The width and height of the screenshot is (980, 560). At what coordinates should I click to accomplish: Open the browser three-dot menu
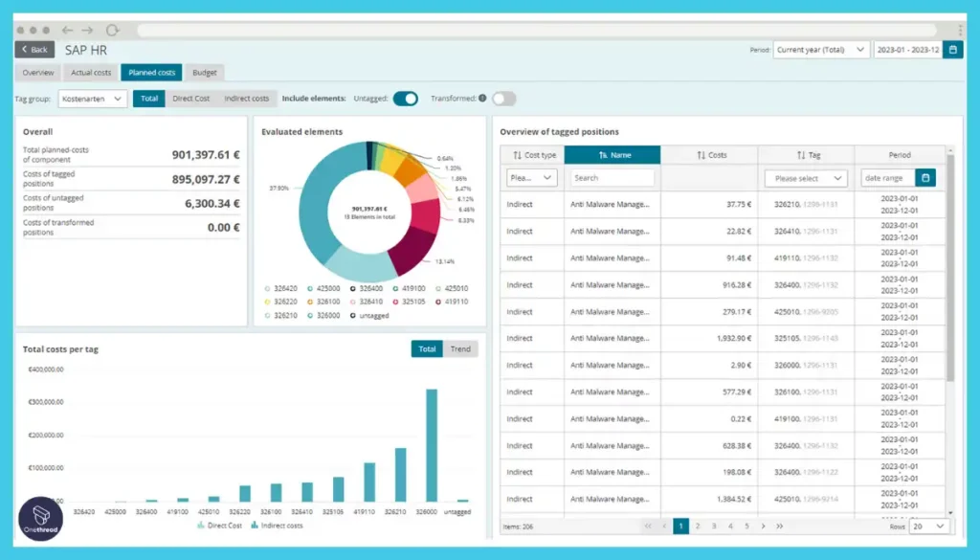(x=960, y=30)
